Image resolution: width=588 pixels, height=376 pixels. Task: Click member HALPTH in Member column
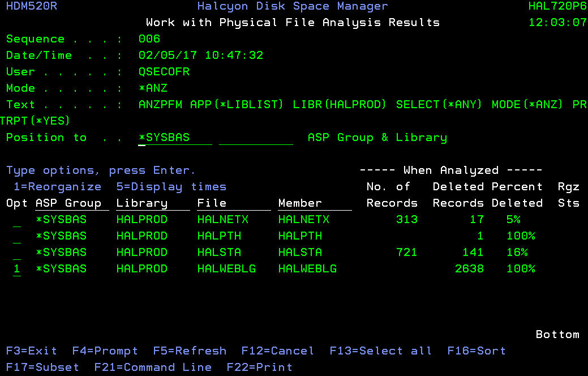coord(300,236)
